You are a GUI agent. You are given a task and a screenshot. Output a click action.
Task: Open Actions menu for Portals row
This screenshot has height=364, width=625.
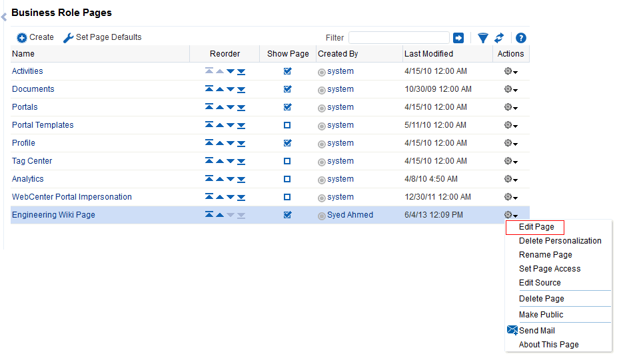tap(510, 107)
